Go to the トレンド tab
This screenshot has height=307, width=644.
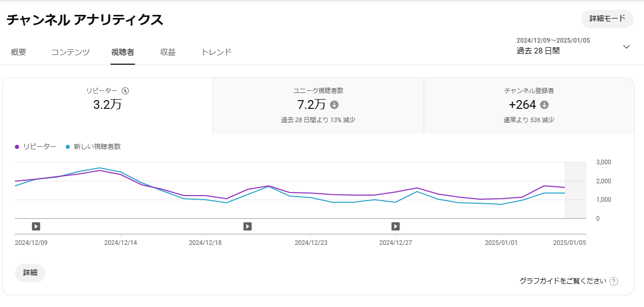point(216,52)
